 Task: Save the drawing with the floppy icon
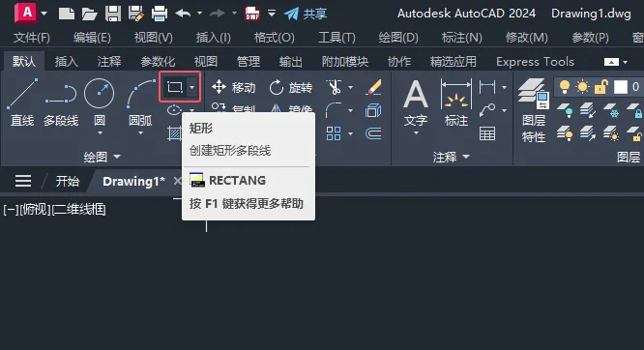click(112, 14)
